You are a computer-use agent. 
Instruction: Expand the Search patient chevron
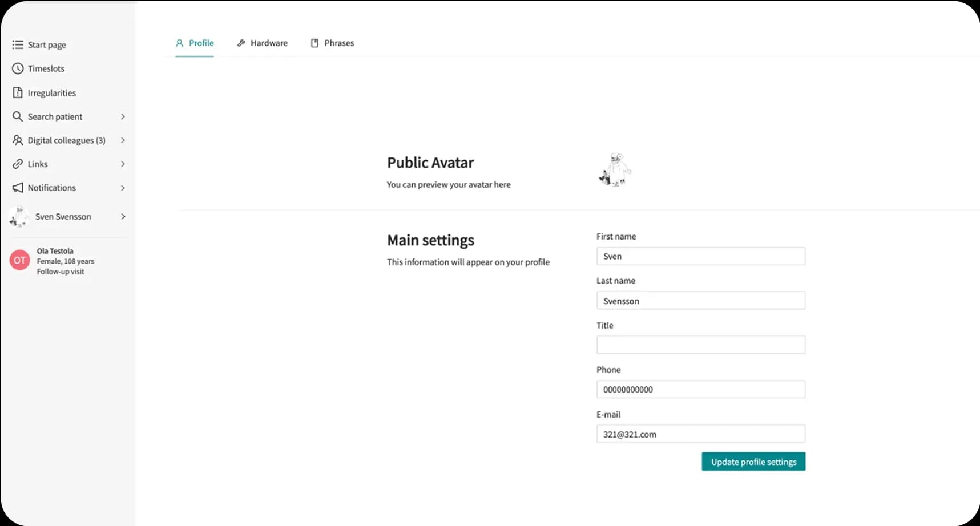pyautogui.click(x=123, y=116)
